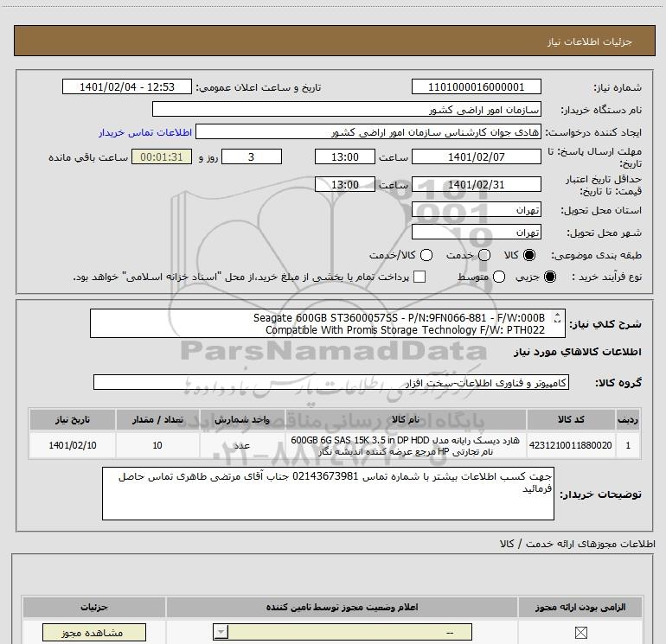Toggle the Islamic treasury bonds payment checkbox
666x644 pixels.
419,277
